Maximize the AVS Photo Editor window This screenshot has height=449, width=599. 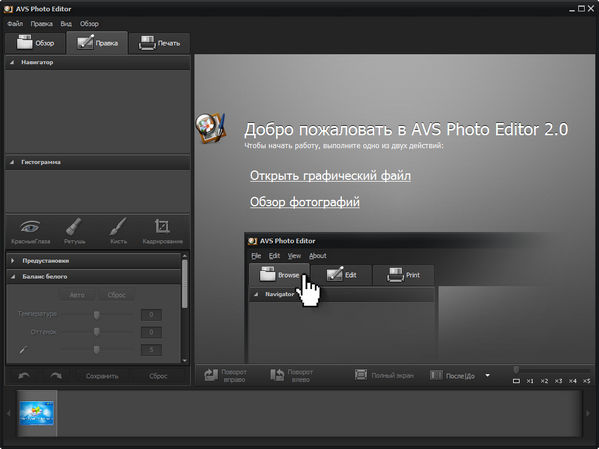pos(581,8)
